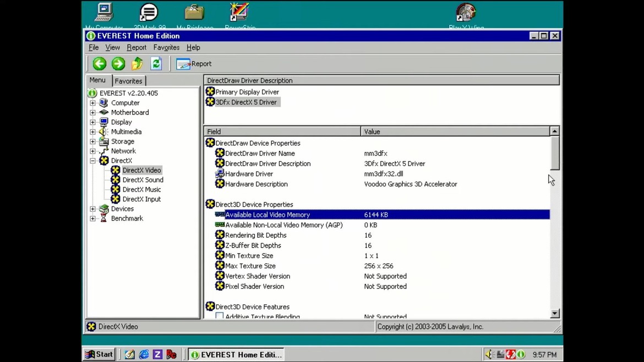Expand the Benchmark tree node

93,218
